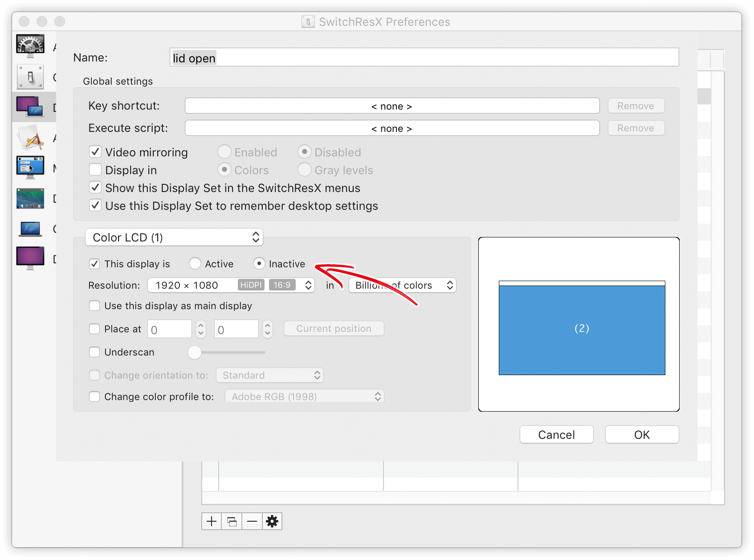The image size is (754, 560).
Task: Open the Resolution 1920 × 1080 dropdown
Action: 231,285
